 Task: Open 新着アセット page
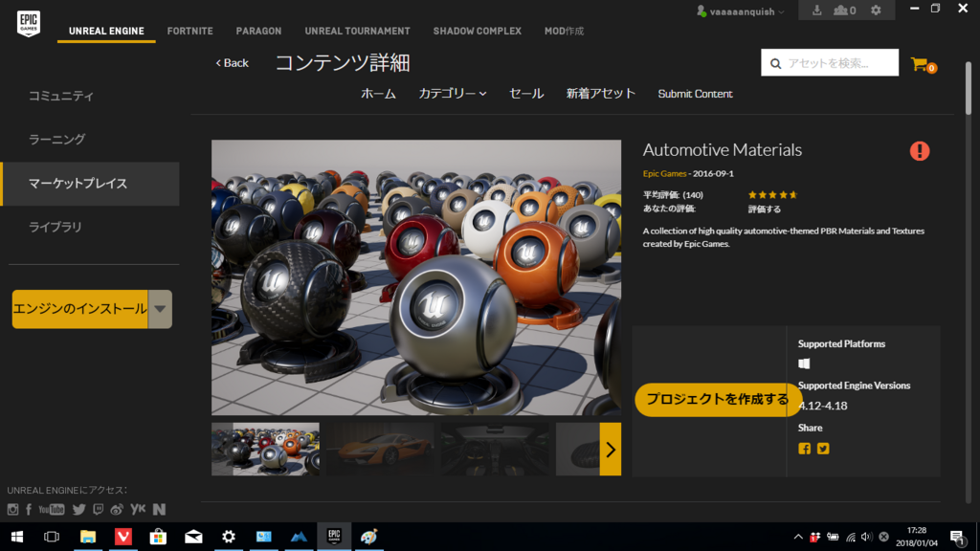tap(601, 94)
